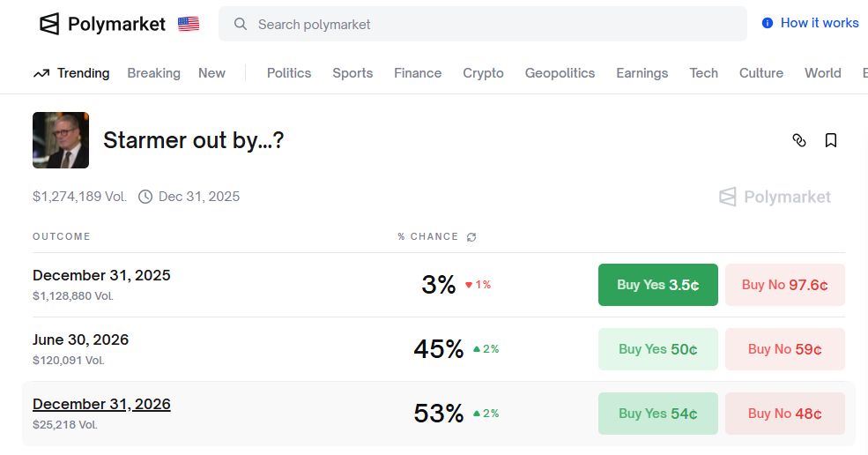Buy Yes at 3.5¢ for December 2025

click(x=658, y=285)
